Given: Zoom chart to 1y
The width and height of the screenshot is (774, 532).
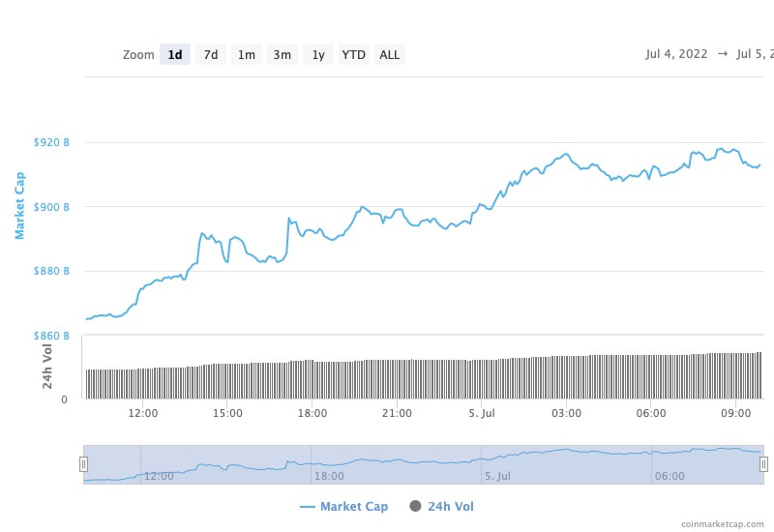Looking at the screenshot, I should coord(318,55).
